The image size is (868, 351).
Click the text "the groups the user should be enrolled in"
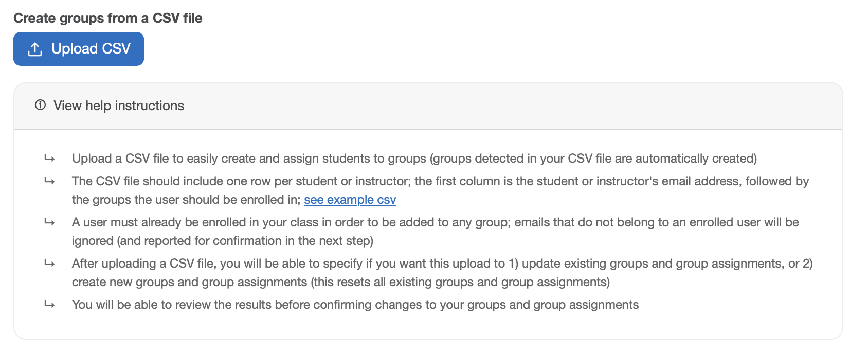tap(186, 200)
